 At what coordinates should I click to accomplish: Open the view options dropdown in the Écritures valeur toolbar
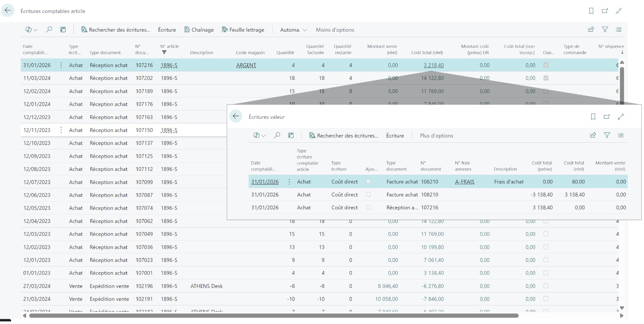259,136
